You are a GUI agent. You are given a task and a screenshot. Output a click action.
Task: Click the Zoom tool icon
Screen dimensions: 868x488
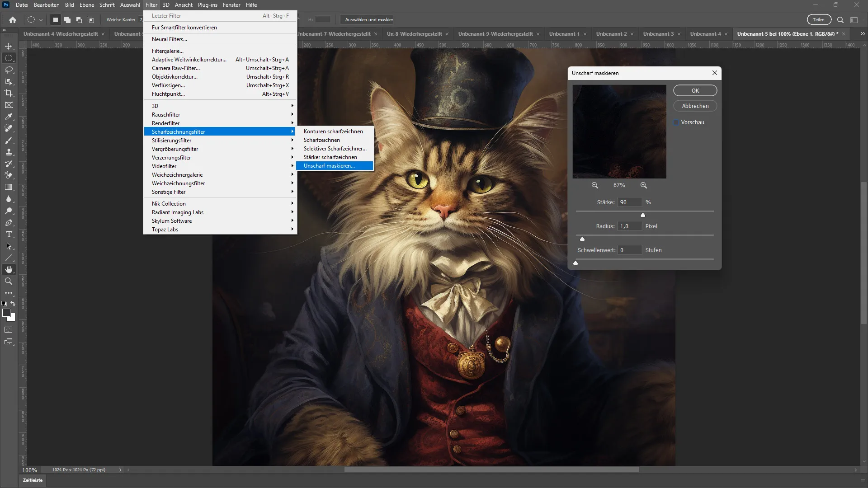8,281
